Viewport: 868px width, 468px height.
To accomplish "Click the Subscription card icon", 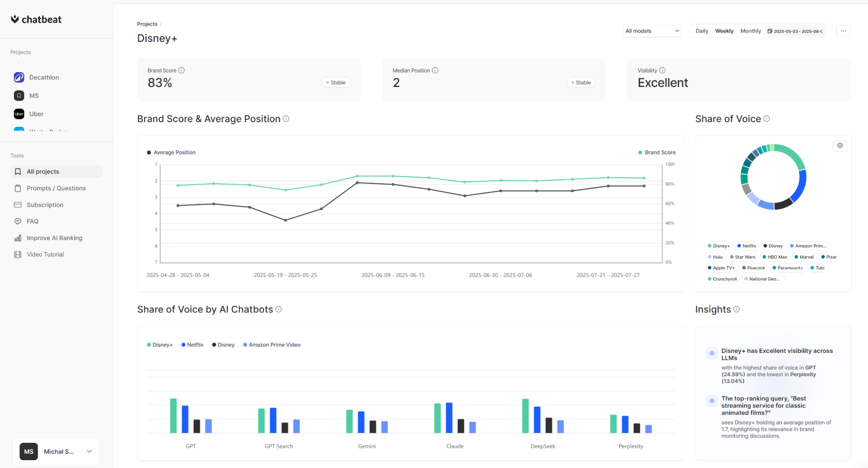I will [x=18, y=205].
